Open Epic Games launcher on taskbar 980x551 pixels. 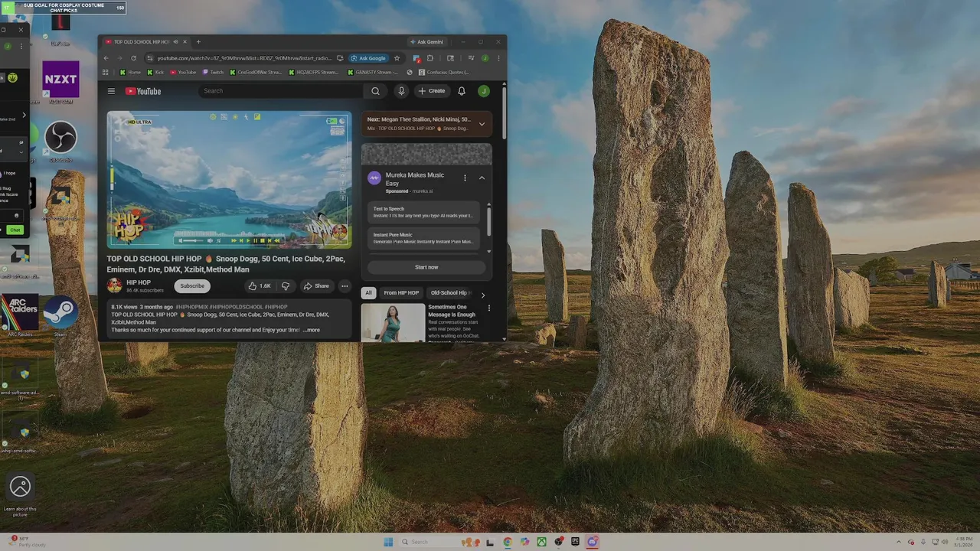pos(575,542)
